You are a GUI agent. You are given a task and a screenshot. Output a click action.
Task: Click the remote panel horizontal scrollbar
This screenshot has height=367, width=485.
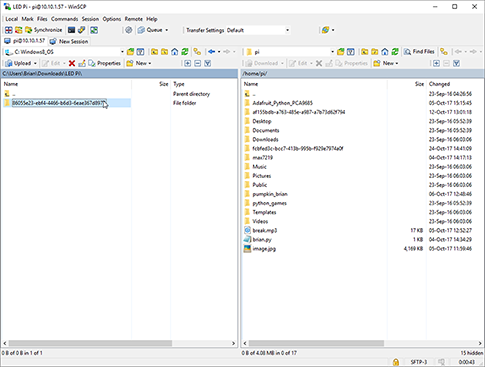click(316, 343)
